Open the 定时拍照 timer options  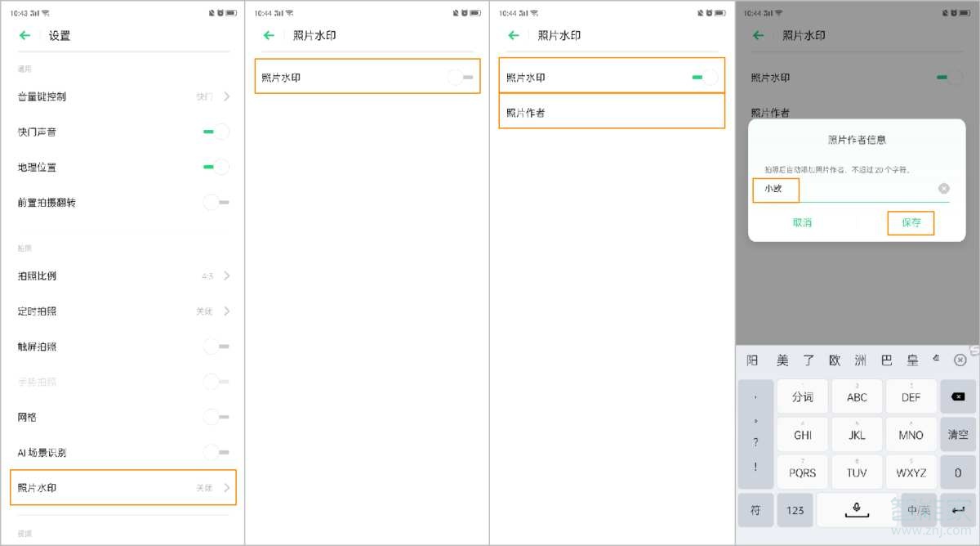[x=122, y=311]
